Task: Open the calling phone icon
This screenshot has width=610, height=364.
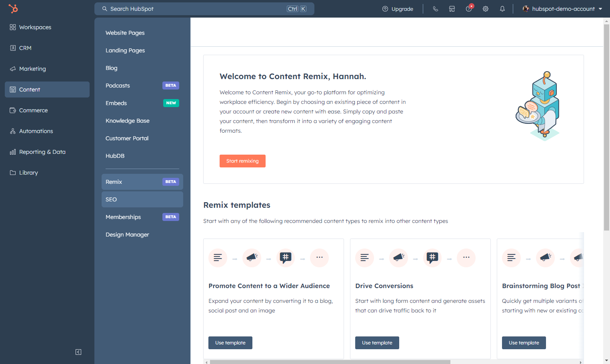Action: pyautogui.click(x=436, y=9)
